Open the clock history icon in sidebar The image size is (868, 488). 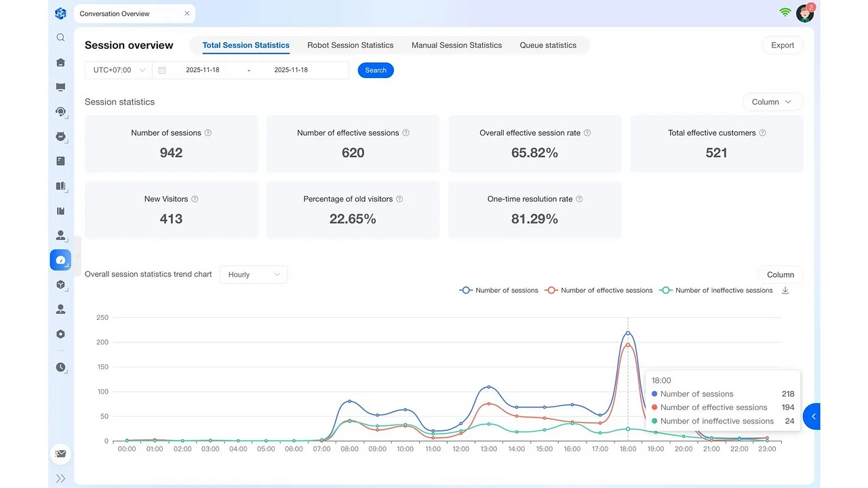click(x=60, y=367)
